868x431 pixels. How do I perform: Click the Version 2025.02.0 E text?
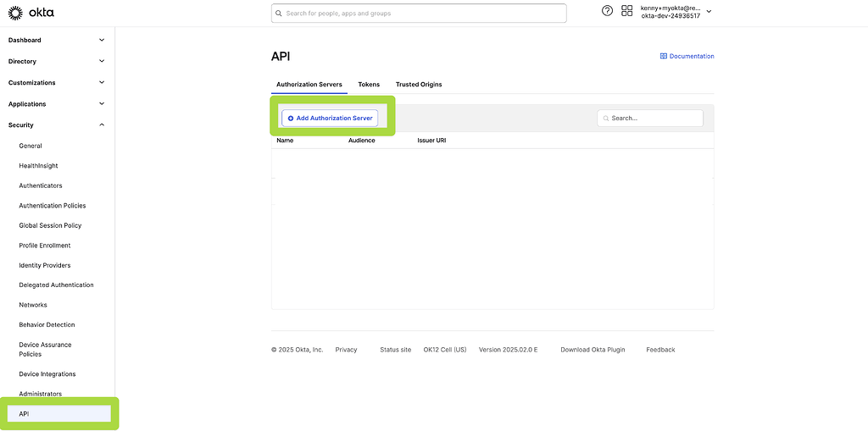click(x=509, y=350)
